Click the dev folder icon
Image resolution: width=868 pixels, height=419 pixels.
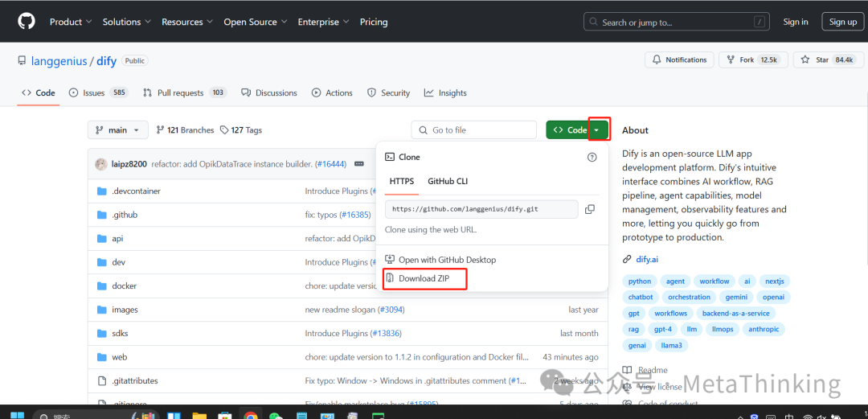click(x=101, y=262)
